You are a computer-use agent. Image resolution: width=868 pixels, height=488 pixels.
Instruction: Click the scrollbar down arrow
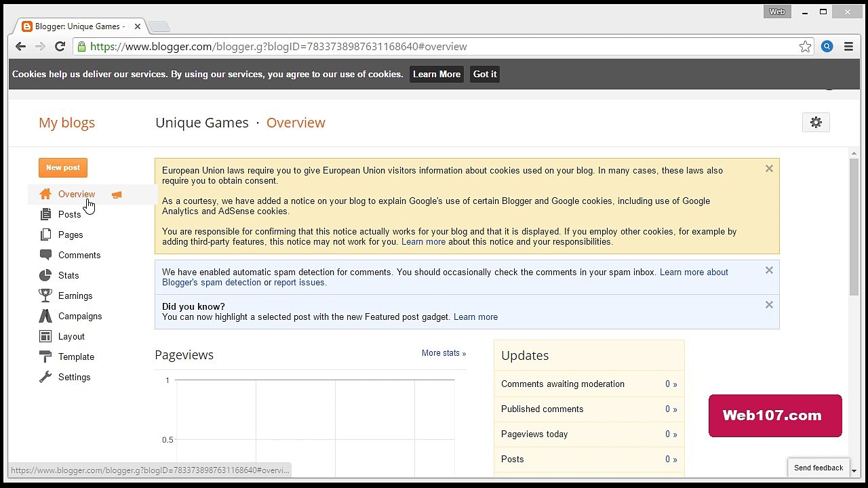click(854, 470)
